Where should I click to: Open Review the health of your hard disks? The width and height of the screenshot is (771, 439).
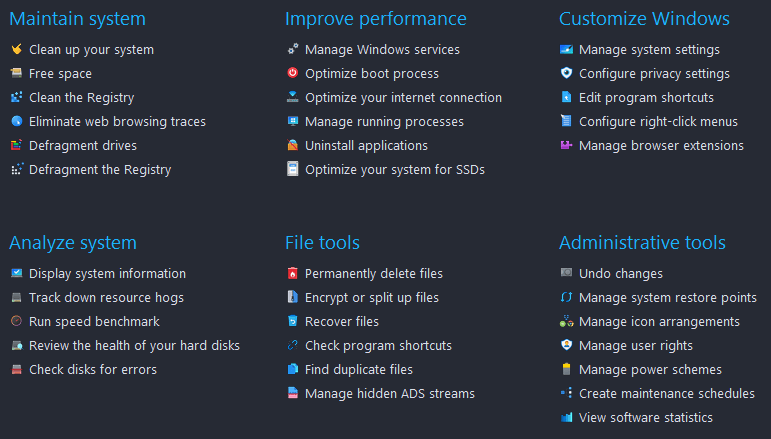click(x=134, y=346)
